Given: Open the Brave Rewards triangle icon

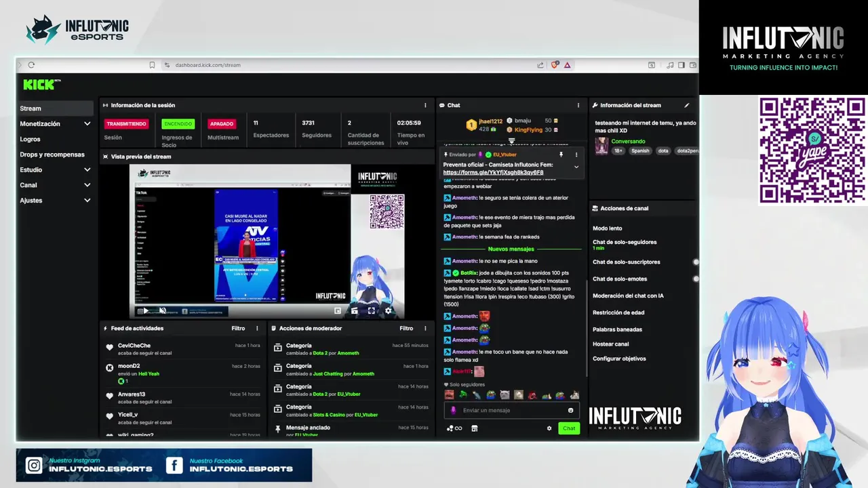Looking at the screenshot, I should click(568, 65).
